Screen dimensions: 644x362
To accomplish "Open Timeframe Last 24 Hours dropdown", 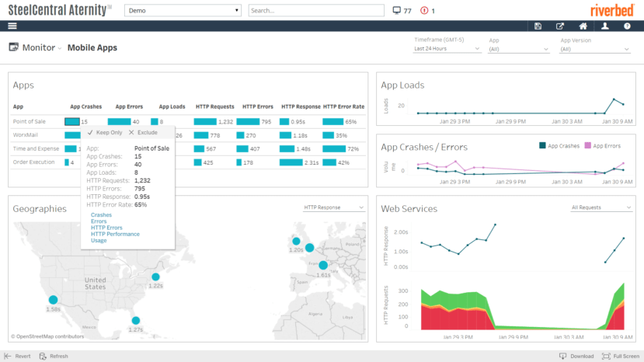I will tap(447, 48).
